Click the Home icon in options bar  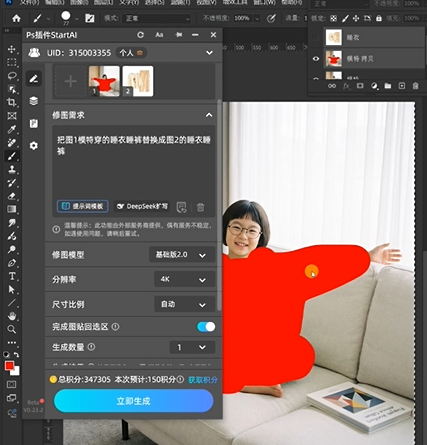pyautogui.click(x=16, y=18)
